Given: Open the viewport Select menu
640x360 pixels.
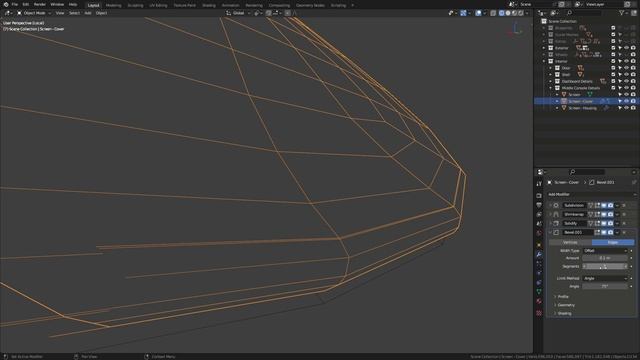Looking at the screenshot, I should pos(74,13).
